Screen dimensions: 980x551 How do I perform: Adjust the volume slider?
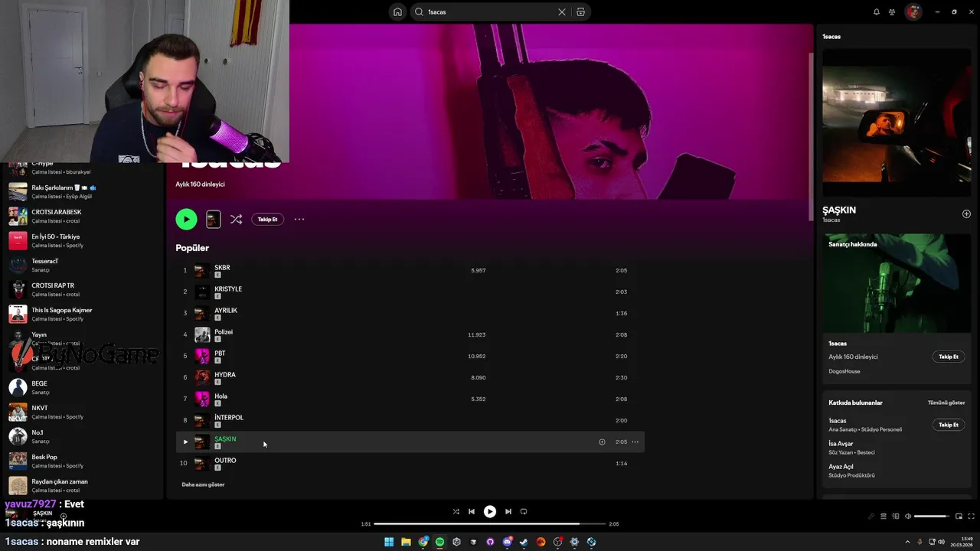(931, 517)
